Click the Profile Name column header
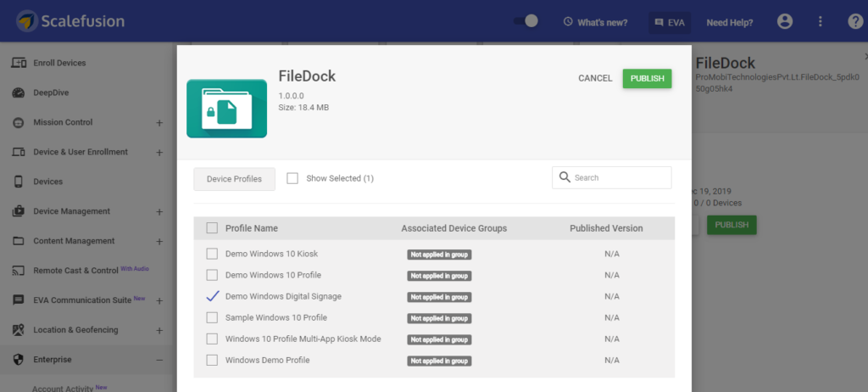The image size is (868, 392). tap(251, 228)
